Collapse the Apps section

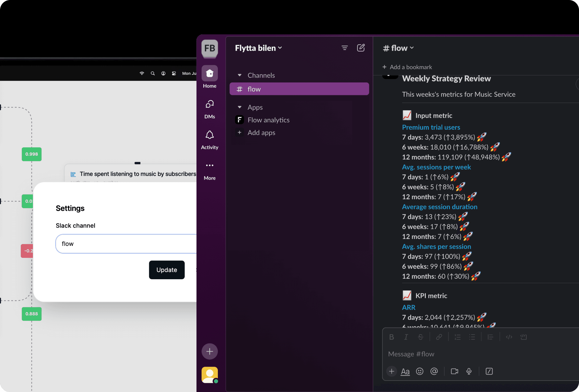[x=239, y=107]
